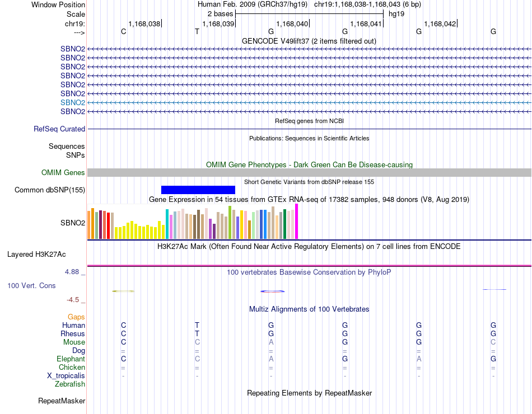Click the orange Gaps label

[x=76, y=317]
